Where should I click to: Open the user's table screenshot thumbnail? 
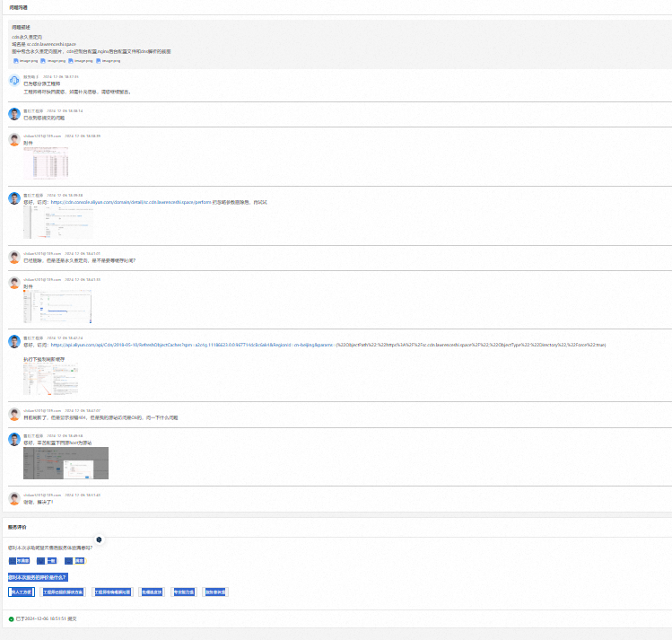[46, 162]
